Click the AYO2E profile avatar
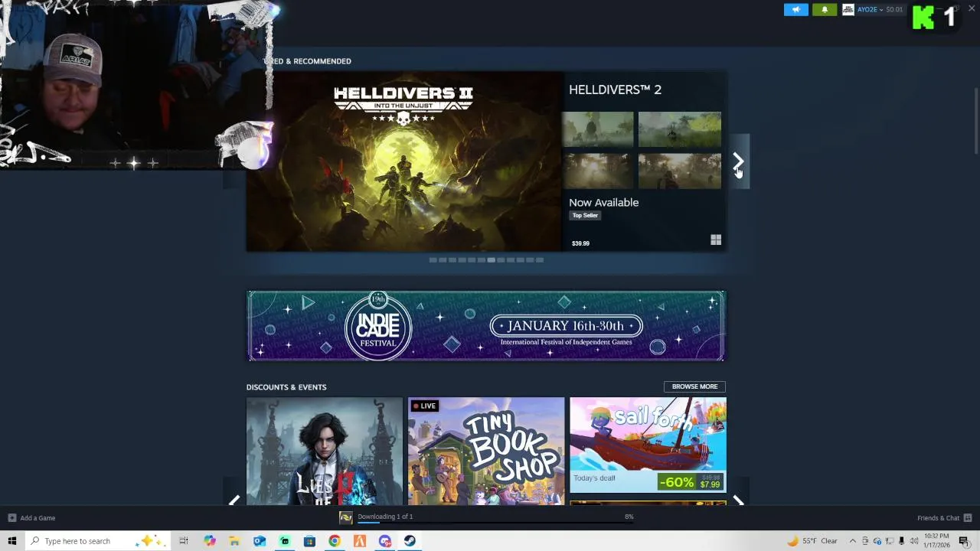The width and height of the screenshot is (980, 551). [x=848, y=9]
